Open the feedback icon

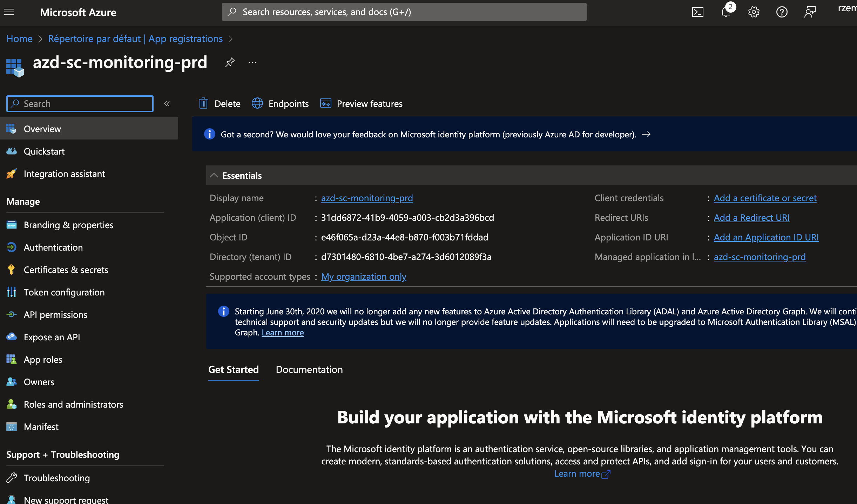810,12
